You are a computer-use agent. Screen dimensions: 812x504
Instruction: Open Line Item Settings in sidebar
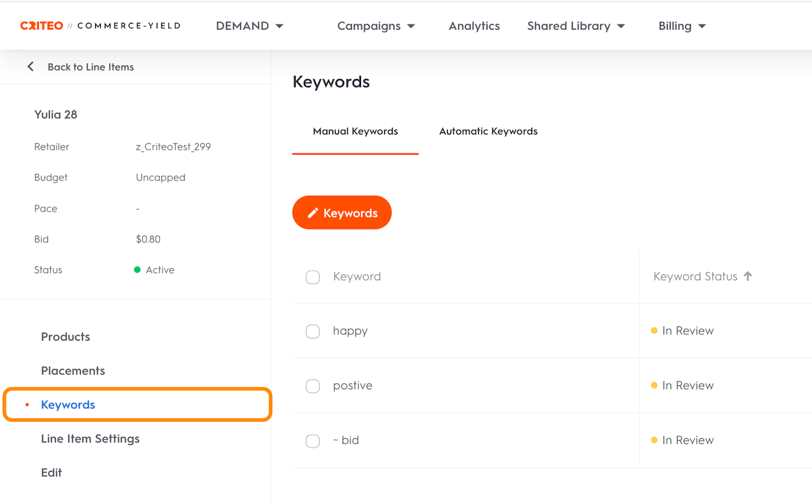(x=90, y=439)
